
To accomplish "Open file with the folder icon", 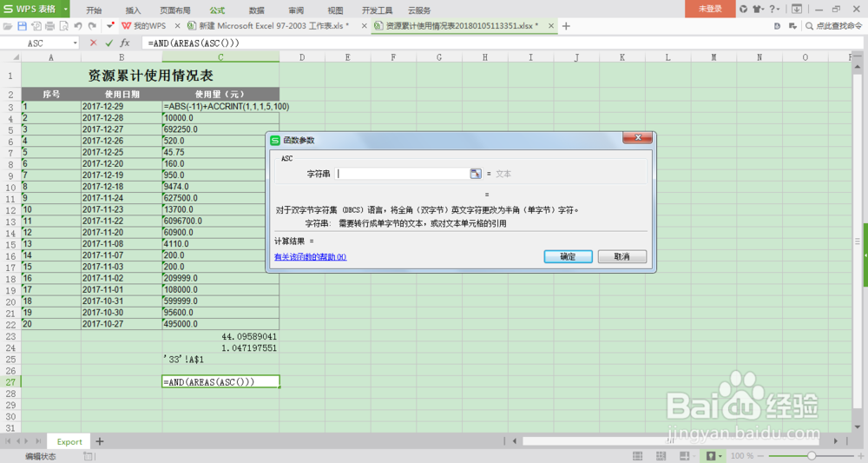I will pyautogui.click(x=8, y=26).
